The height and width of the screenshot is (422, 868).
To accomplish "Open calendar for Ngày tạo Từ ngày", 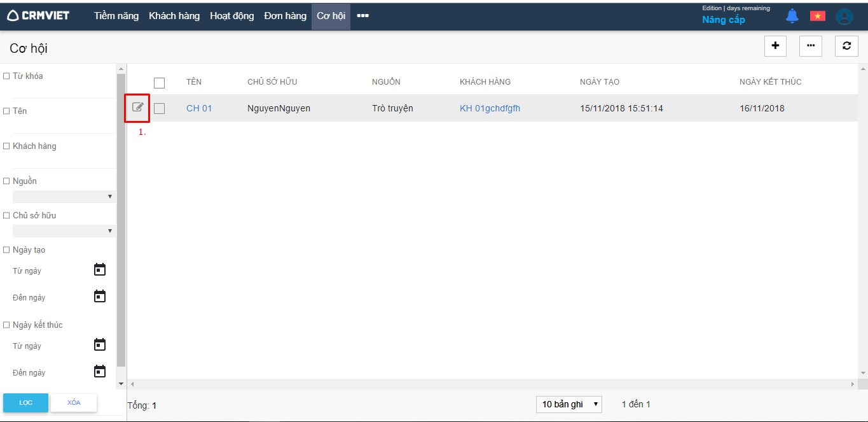I will click(100, 270).
